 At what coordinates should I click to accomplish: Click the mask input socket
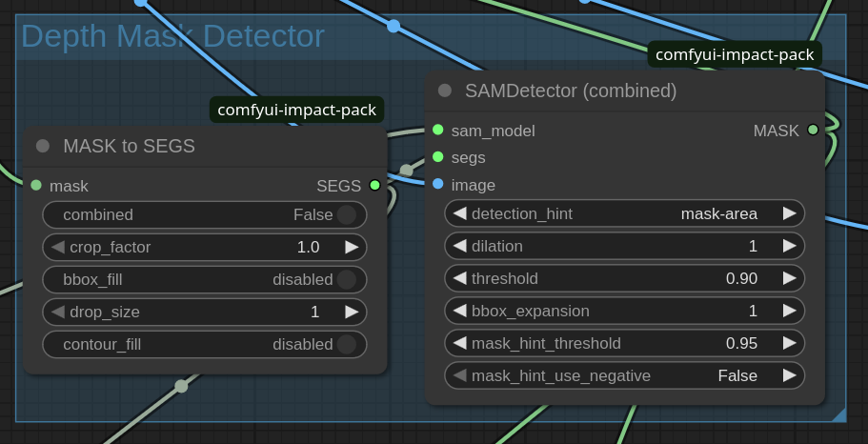click(x=36, y=186)
